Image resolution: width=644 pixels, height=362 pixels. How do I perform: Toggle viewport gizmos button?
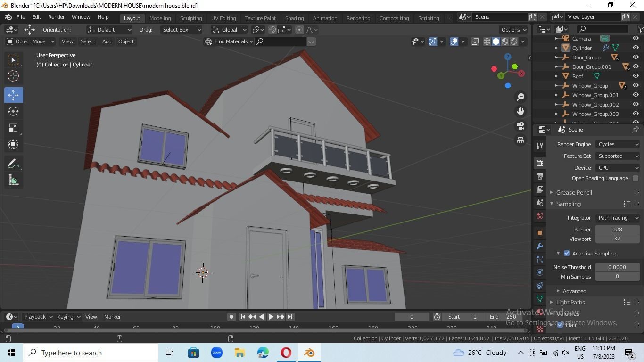(433, 41)
